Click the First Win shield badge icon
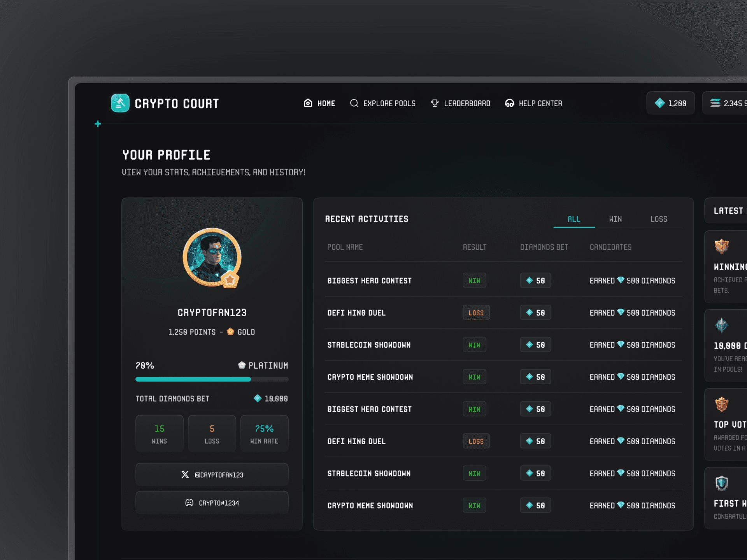The width and height of the screenshot is (747, 560). [x=721, y=483]
